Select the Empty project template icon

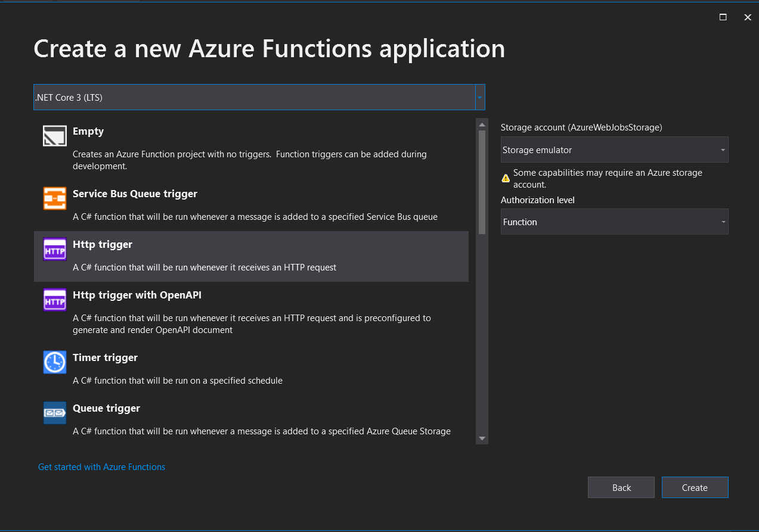[54, 135]
